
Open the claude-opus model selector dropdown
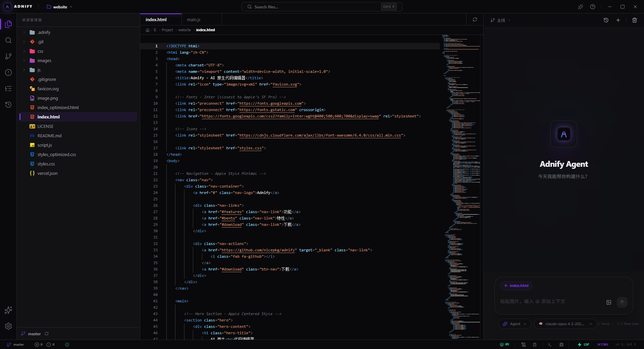tap(565, 324)
